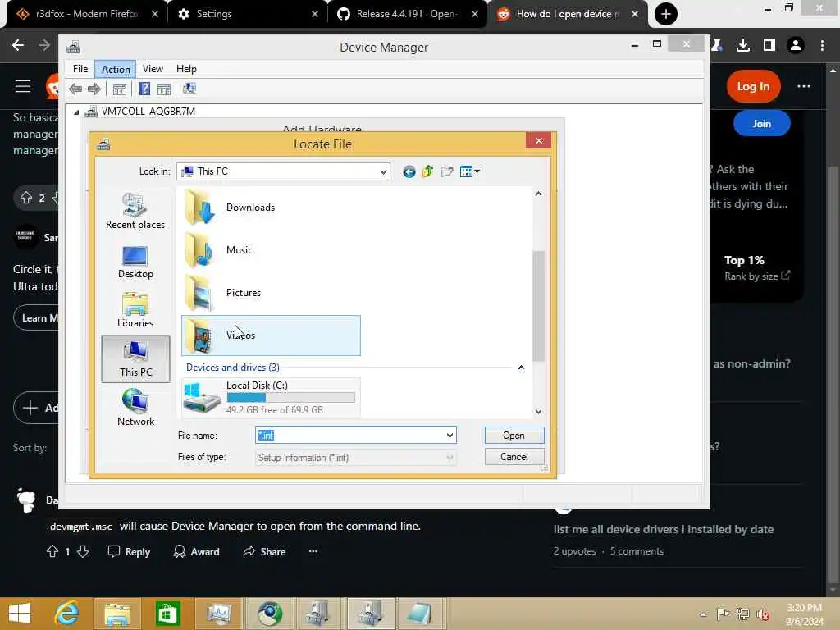Downvote the devmgmt.msc comment
This screenshot has width=840, height=630.
[83, 551]
